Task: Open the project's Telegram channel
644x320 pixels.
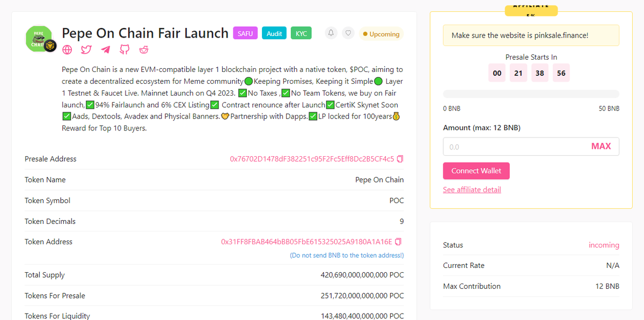Action: click(106, 50)
